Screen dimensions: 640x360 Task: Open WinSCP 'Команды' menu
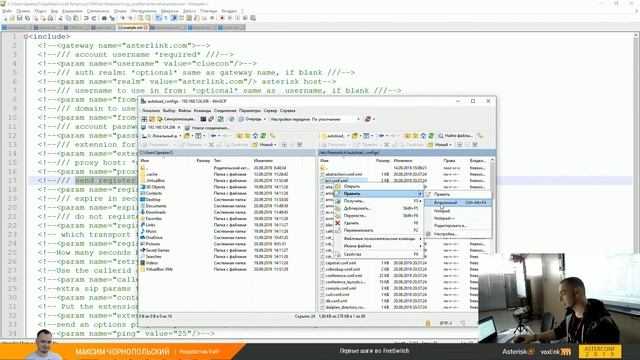202,111
